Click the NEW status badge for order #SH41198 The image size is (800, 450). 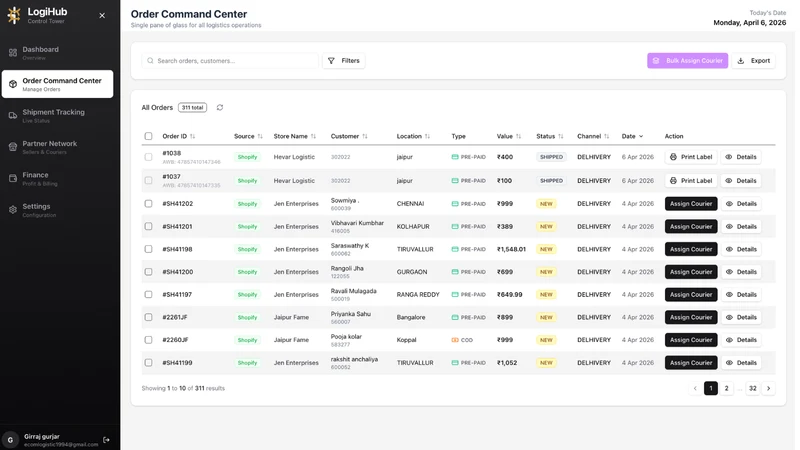(x=546, y=249)
